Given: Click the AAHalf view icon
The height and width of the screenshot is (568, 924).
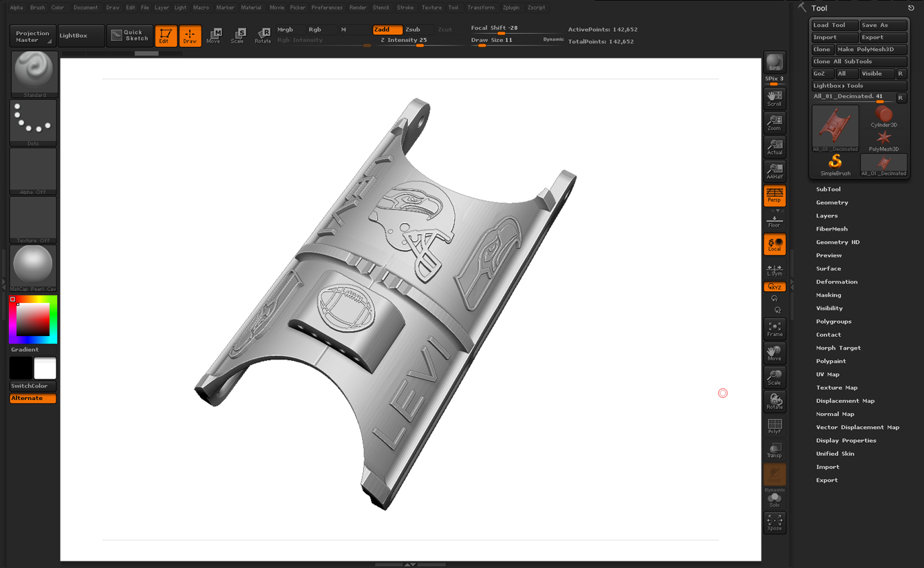Looking at the screenshot, I should [775, 171].
